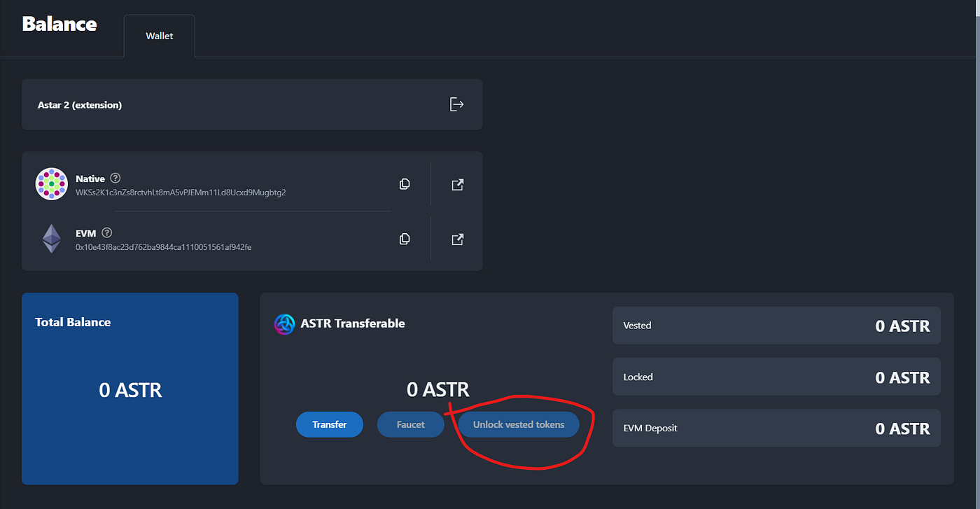Screen dimensions: 980x509
Task: Click the Native account identicon
Action: [51, 184]
